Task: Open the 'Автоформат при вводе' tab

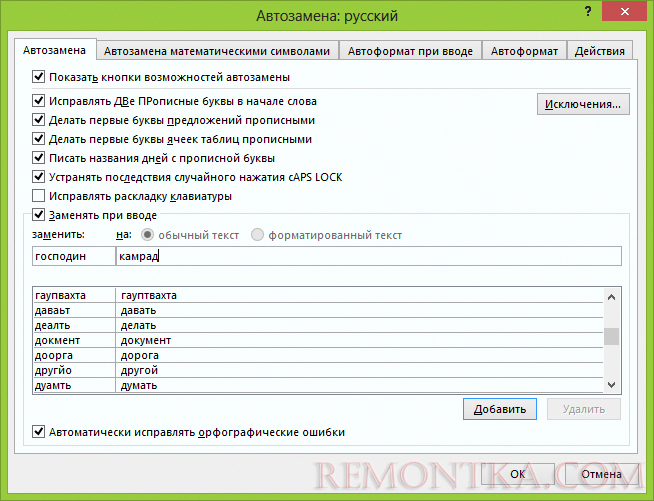Action: coord(410,51)
